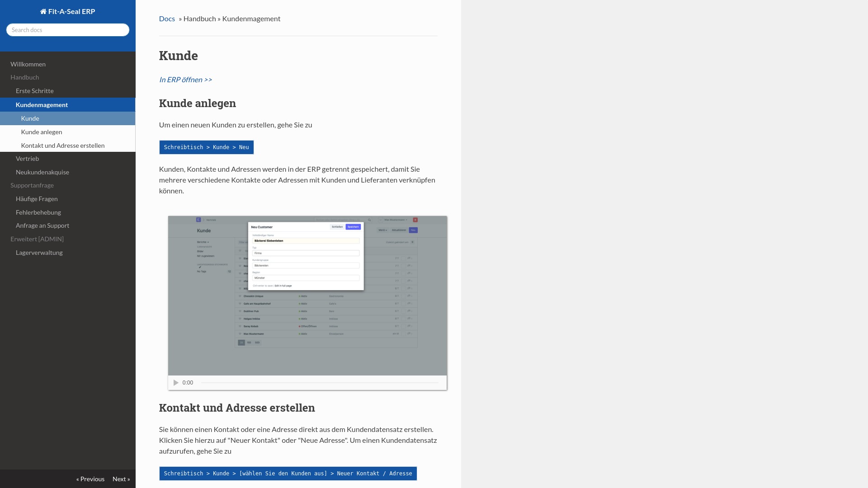868x488 pixels.
Task: Go to the Next page
Action: point(121,479)
